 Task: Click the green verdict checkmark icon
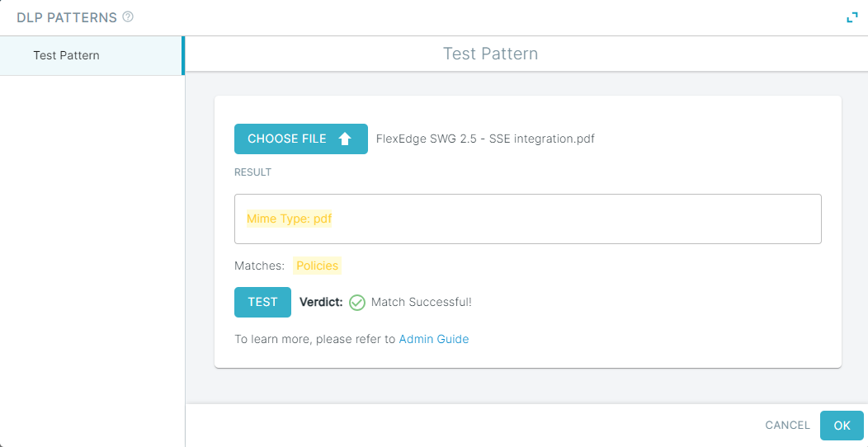[357, 302]
